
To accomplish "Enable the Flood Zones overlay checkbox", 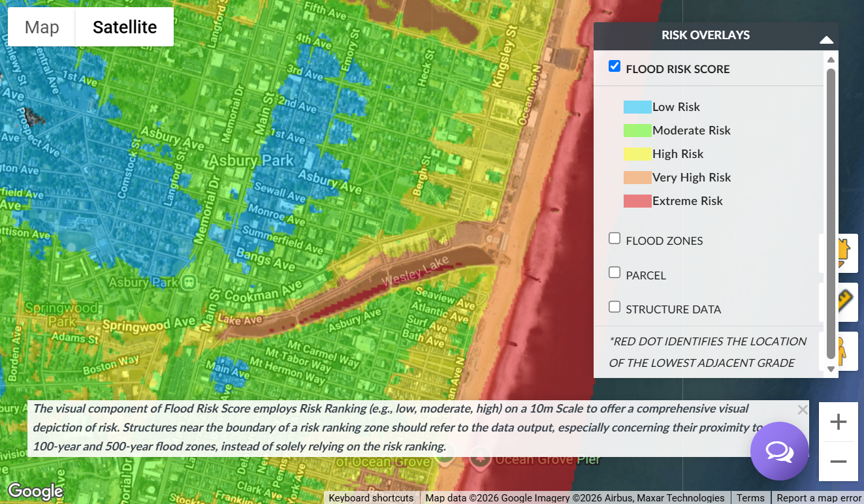I will (614, 238).
